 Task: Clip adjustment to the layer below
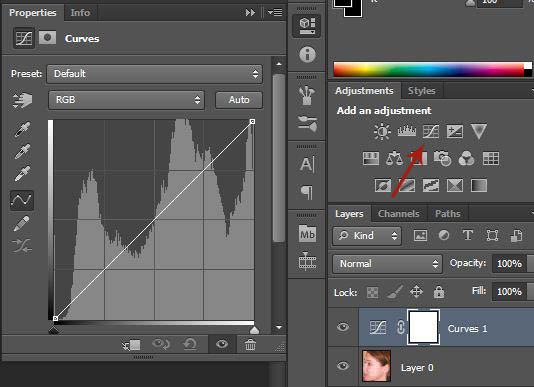click(x=131, y=345)
